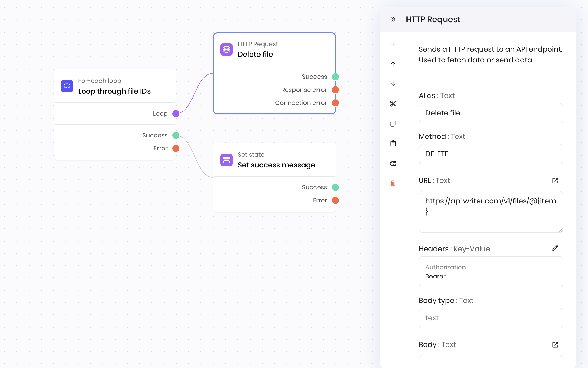Delete component with red trash icon
The image size is (588, 368).
pyautogui.click(x=393, y=183)
